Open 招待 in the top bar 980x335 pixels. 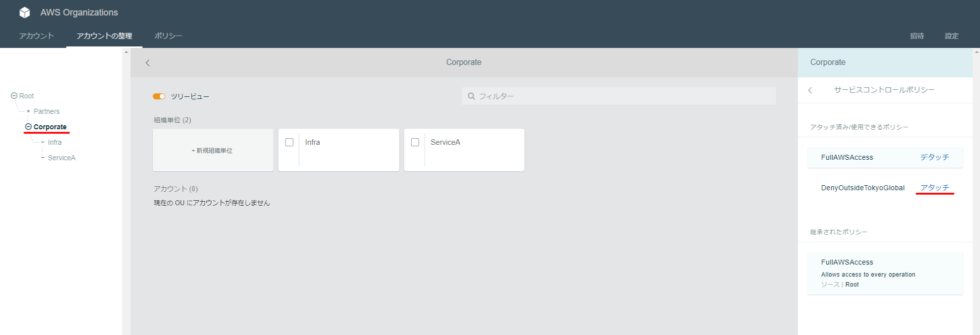tap(917, 36)
